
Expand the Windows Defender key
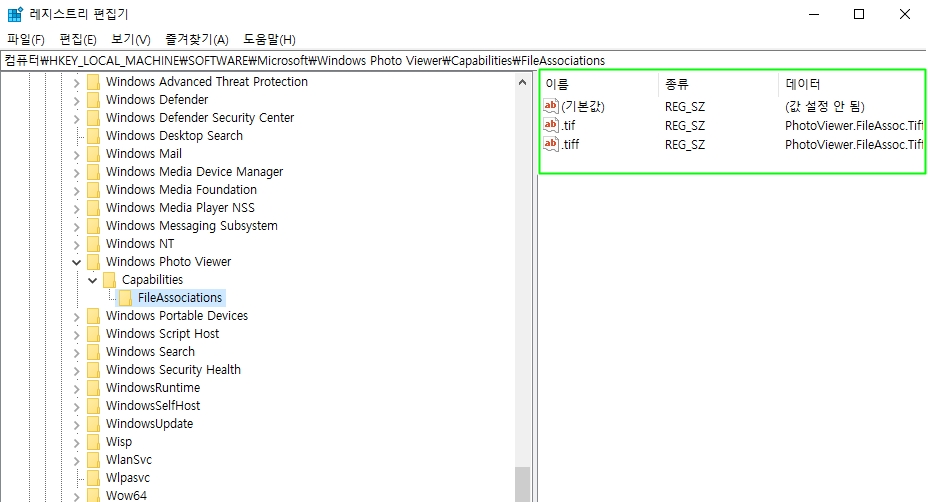(x=76, y=101)
